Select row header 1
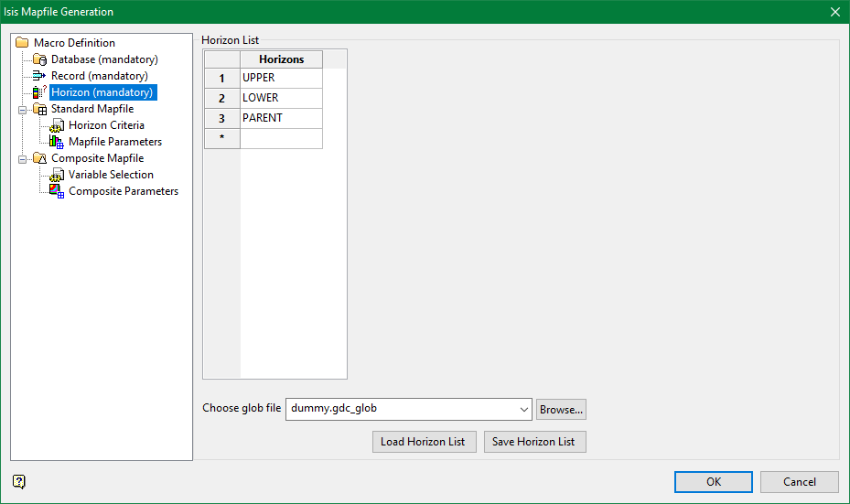Screen dimensions: 850x504 [x=222, y=78]
